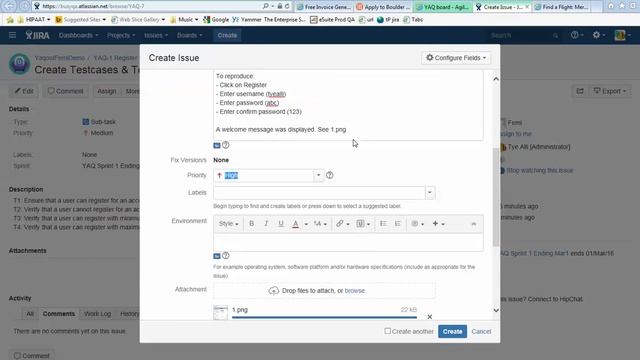This screenshot has height=360, width=640.
Task: Click Create in the JIRA navbar
Action: pyautogui.click(x=227, y=36)
